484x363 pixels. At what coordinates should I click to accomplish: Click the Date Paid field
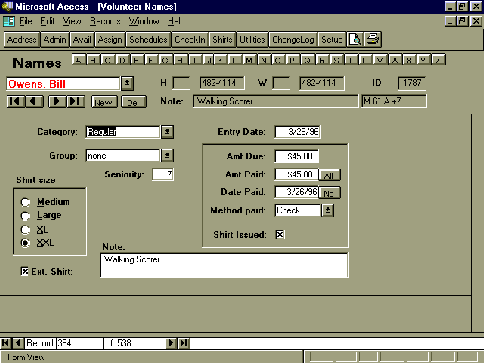click(x=296, y=192)
